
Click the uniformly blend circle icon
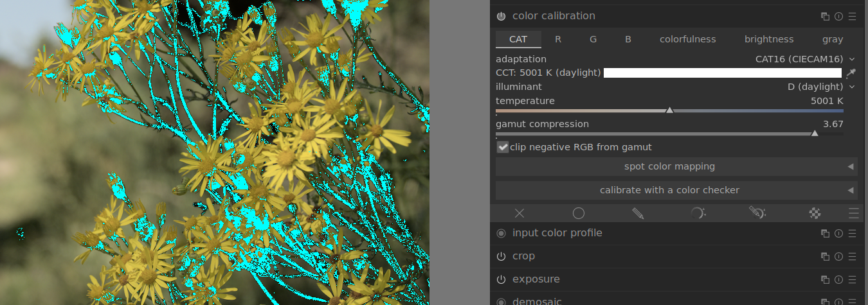[x=579, y=213]
